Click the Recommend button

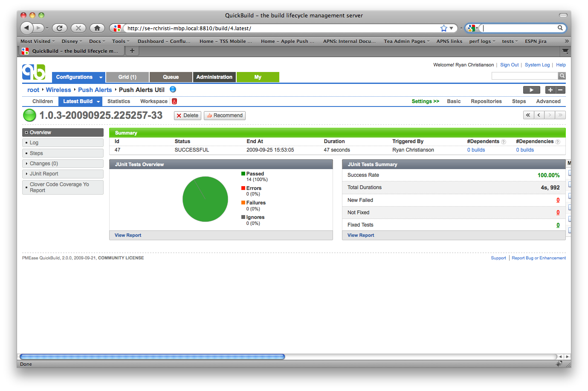click(x=224, y=115)
